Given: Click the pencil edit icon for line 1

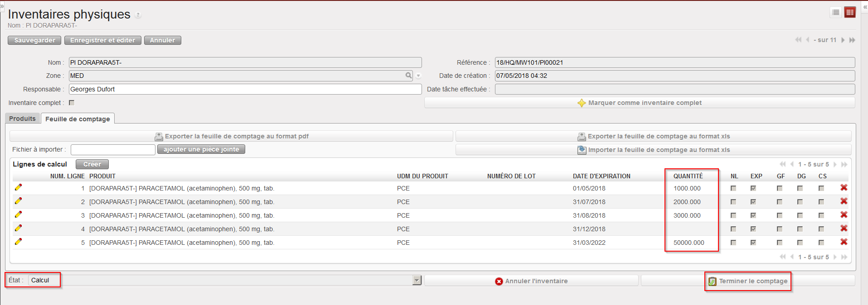Looking at the screenshot, I should tap(18, 187).
